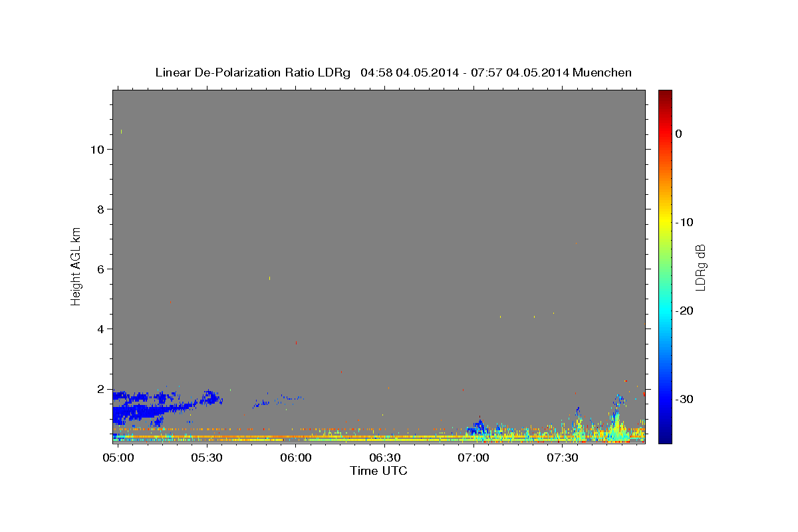798x532 pixels.
Task: Click the 06:00 time tick label
Action: (x=296, y=458)
